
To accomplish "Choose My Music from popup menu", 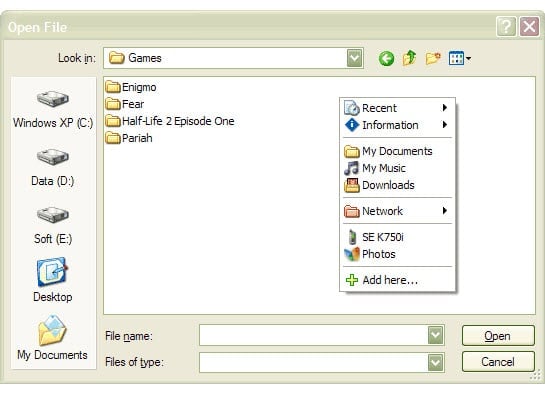I will 397,168.
